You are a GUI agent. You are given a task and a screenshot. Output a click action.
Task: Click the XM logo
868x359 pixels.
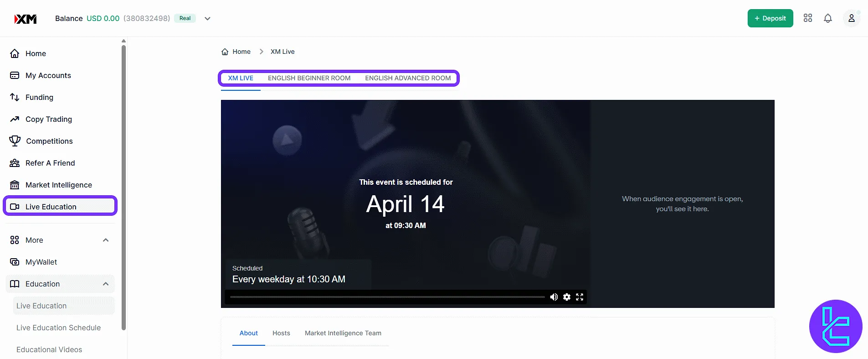[x=26, y=19]
